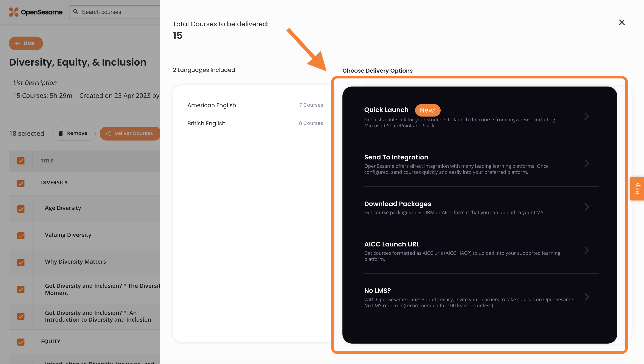This screenshot has height=364, width=644.
Task: Uncheck the Valuing Diversity checkbox
Action: (x=21, y=236)
